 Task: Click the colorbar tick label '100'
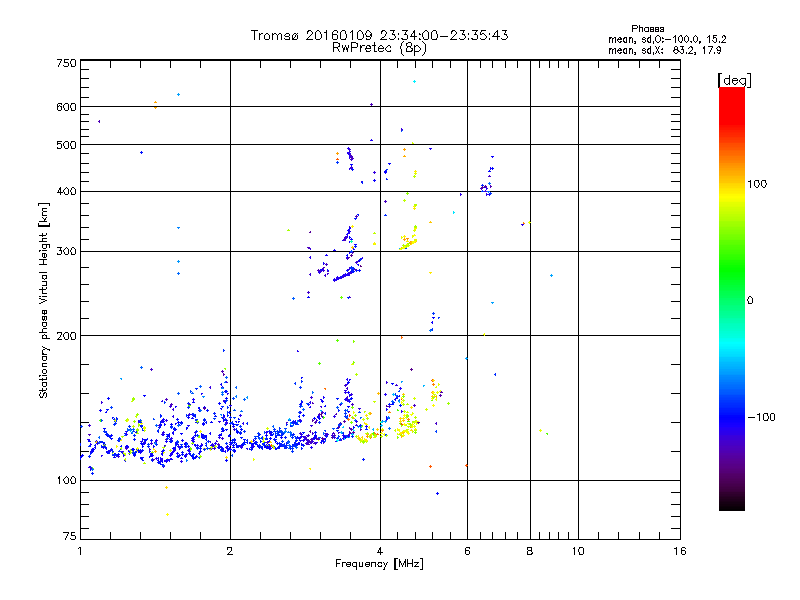click(x=757, y=184)
